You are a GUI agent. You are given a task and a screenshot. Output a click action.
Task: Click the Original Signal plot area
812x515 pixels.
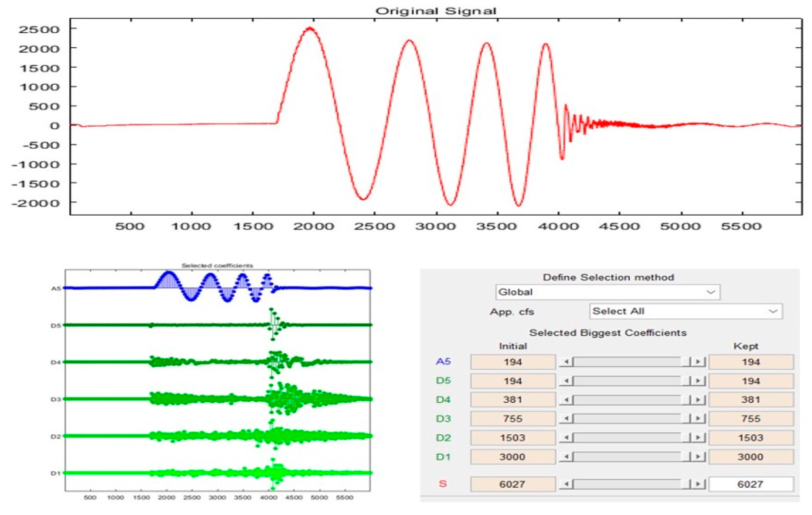point(436,117)
